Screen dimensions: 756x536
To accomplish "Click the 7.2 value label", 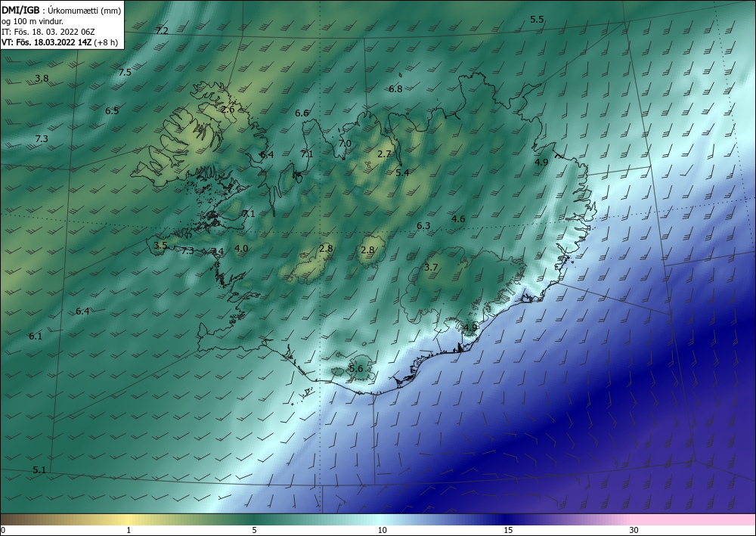I will tap(162, 31).
